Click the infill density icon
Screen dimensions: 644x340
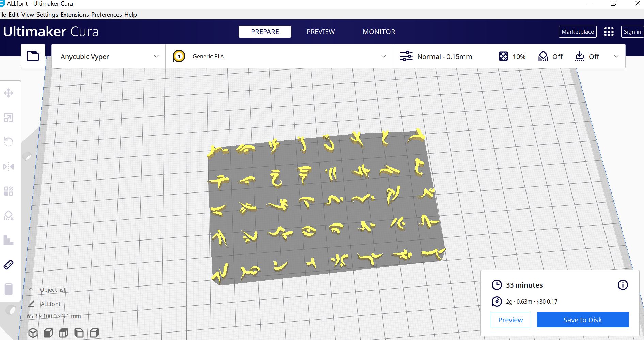(x=503, y=56)
